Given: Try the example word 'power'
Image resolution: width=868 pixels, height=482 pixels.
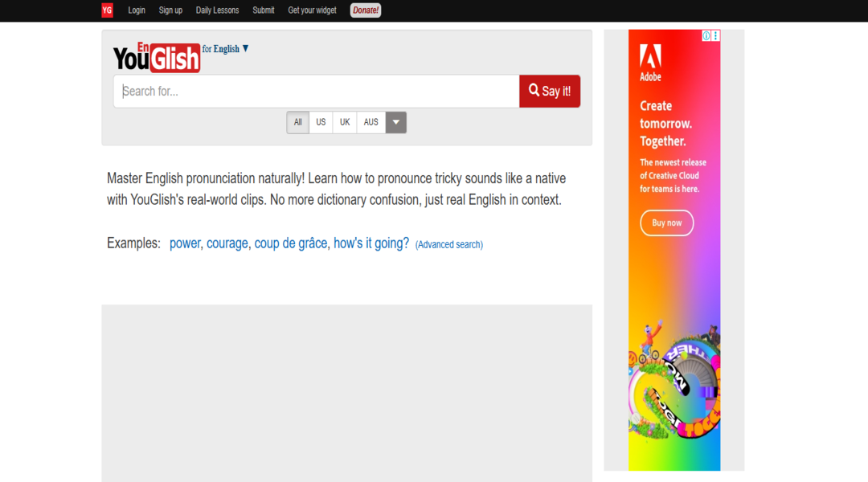Looking at the screenshot, I should 185,243.
